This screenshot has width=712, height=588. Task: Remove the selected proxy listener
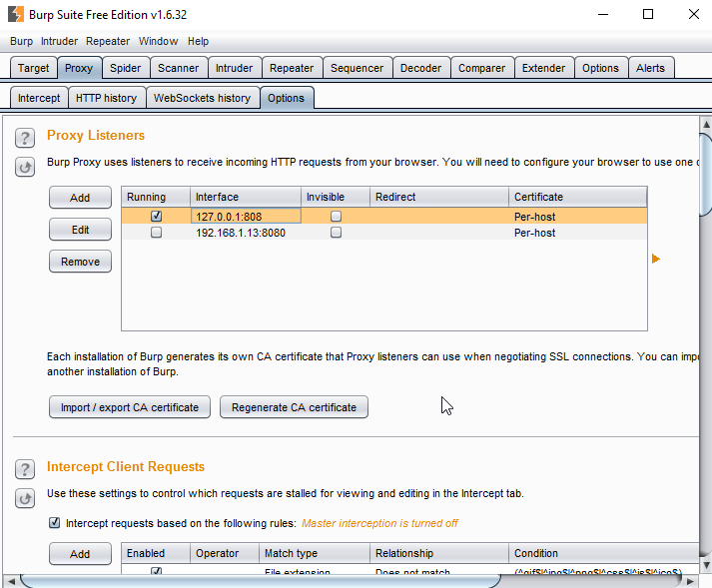pyautogui.click(x=80, y=262)
